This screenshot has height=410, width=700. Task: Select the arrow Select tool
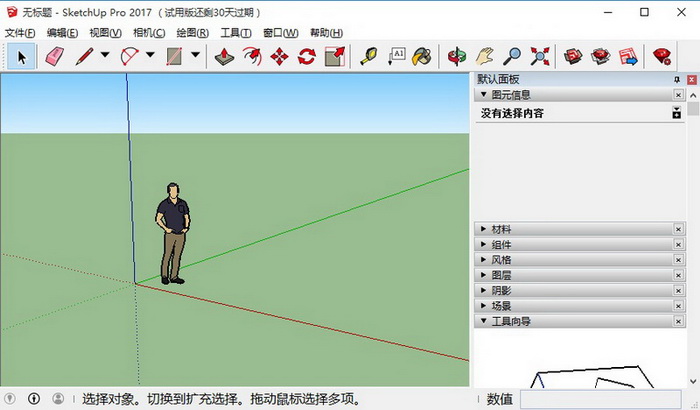pyautogui.click(x=21, y=57)
